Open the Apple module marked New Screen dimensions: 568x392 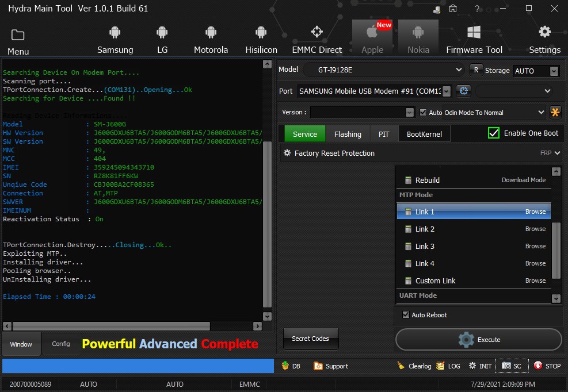(372, 38)
